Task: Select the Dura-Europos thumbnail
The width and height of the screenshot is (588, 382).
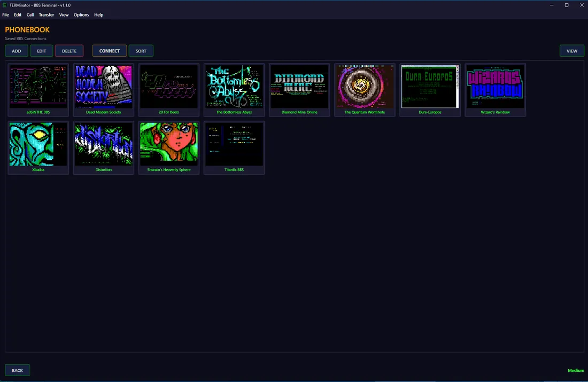Action: [430, 90]
